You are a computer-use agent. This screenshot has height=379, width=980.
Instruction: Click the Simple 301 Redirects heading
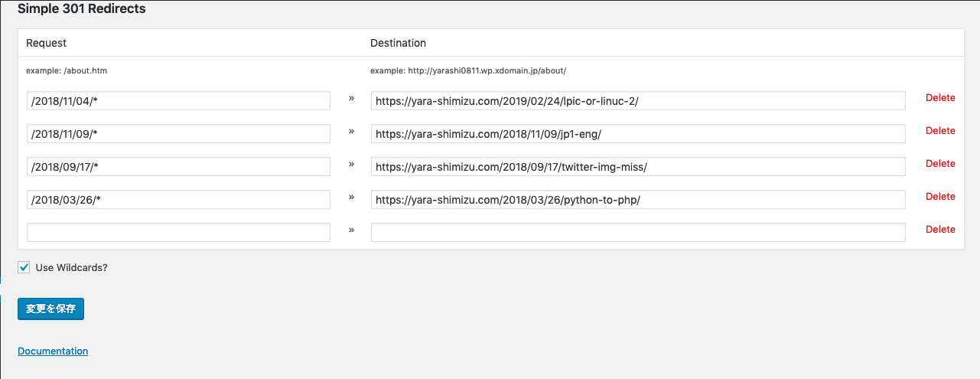82,9
